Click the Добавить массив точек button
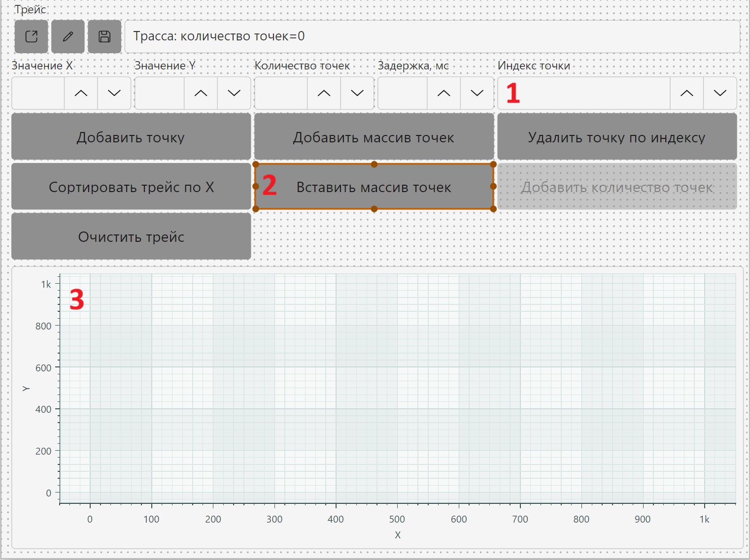Screen dimensions: 750x560 click(374, 137)
